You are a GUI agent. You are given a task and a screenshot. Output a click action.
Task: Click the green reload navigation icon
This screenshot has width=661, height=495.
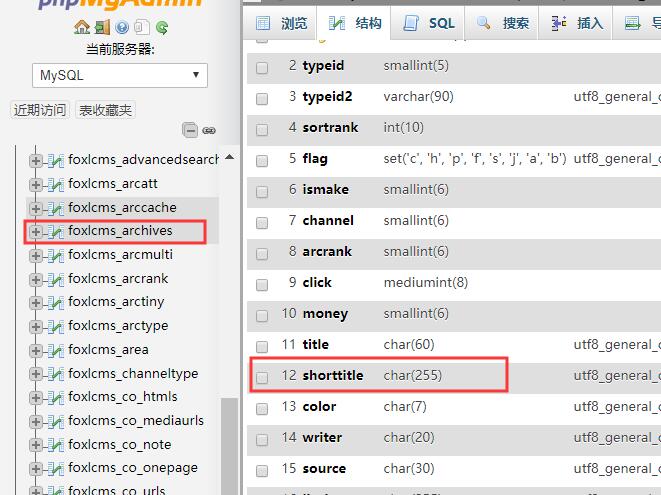click(x=161, y=27)
